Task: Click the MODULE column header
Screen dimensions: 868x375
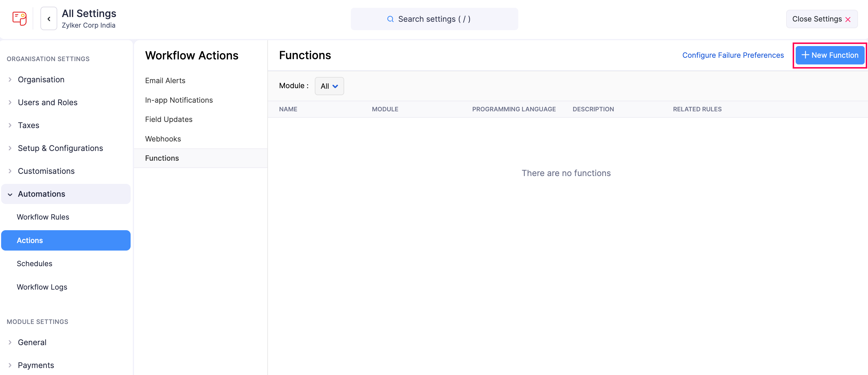Action: 385,109
